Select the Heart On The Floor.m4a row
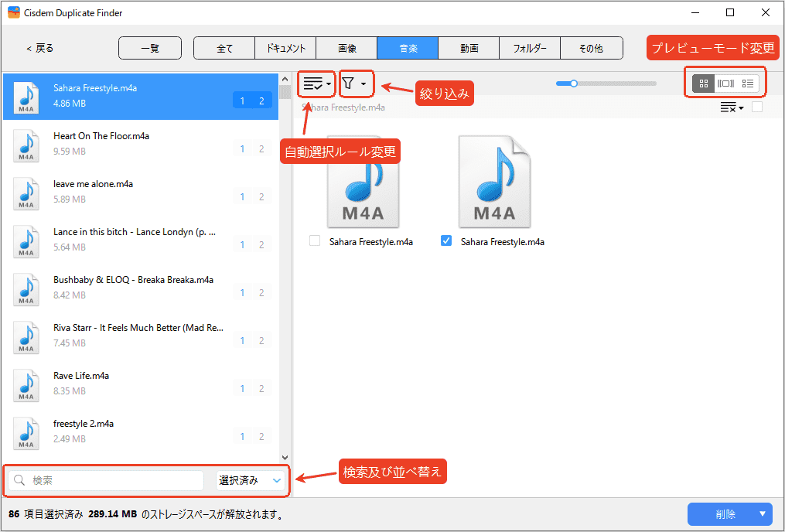The height and width of the screenshot is (532, 785). [141, 145]
